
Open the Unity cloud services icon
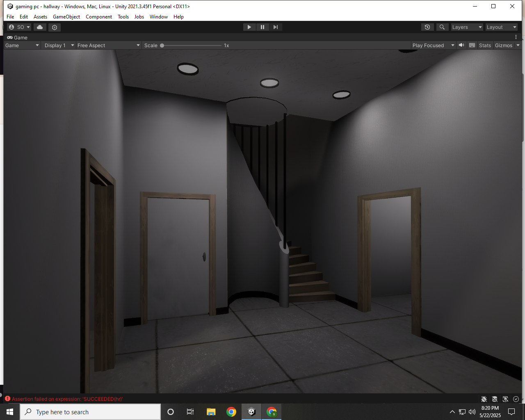pos(40,27)
